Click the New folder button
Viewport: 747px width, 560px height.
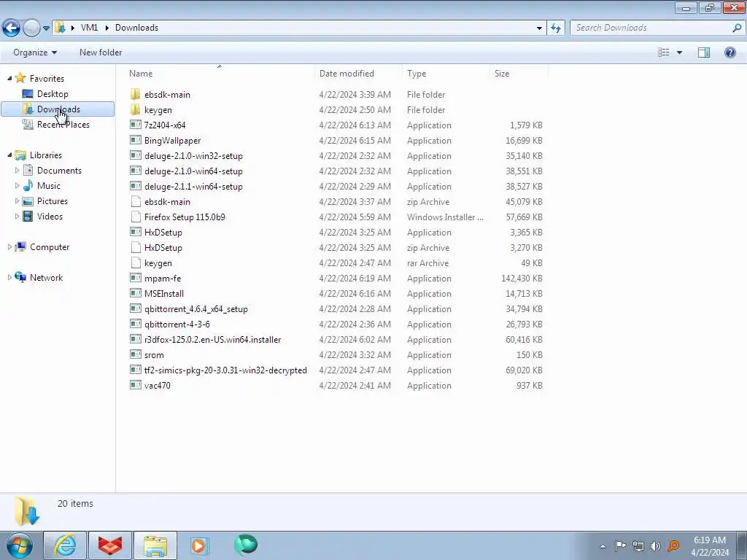(x=101, y=52)
